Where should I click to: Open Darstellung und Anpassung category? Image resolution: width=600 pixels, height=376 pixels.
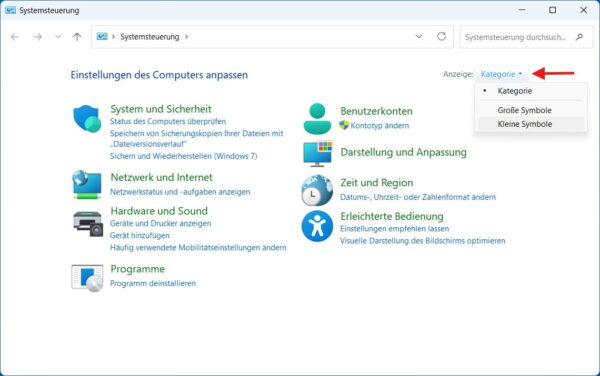403,152
